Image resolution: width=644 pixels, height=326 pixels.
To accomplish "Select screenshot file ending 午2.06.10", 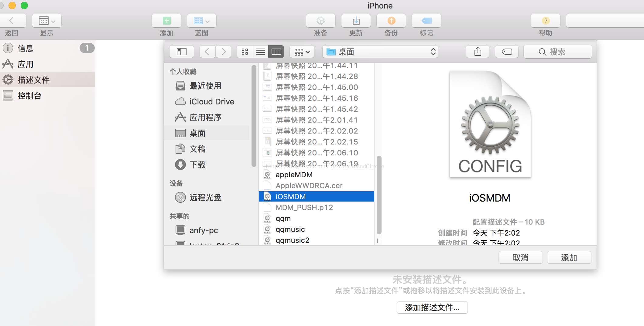I will click(x=317, y=153).
